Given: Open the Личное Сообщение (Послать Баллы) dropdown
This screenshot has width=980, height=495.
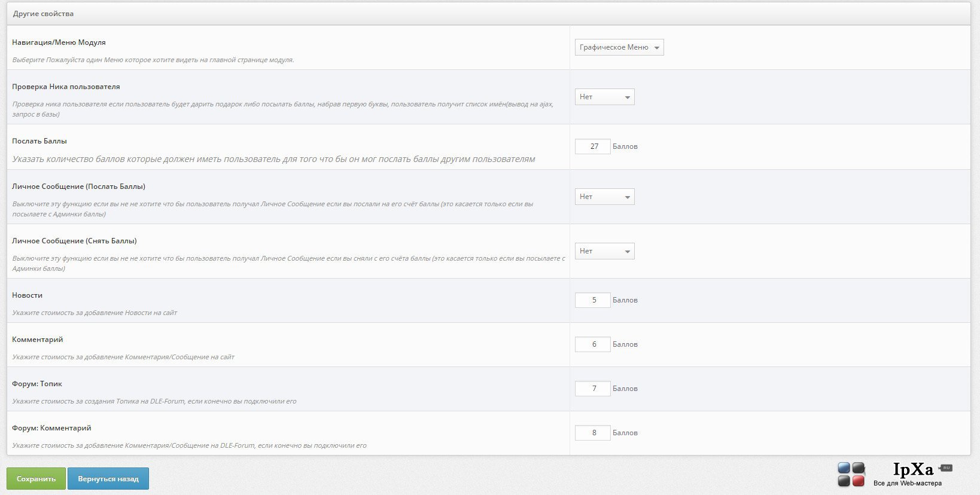Looking at the screenshot, I should pos(604,197).
